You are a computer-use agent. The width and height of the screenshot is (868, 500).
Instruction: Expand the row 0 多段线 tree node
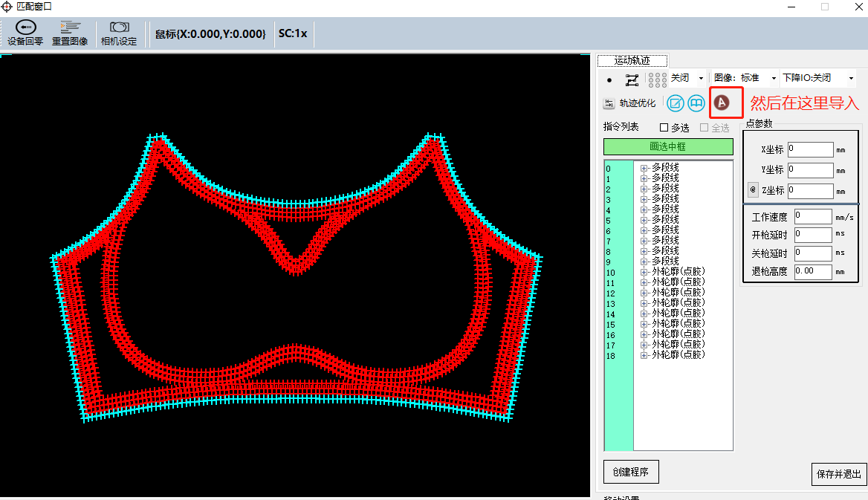click(x=644, y=169)
